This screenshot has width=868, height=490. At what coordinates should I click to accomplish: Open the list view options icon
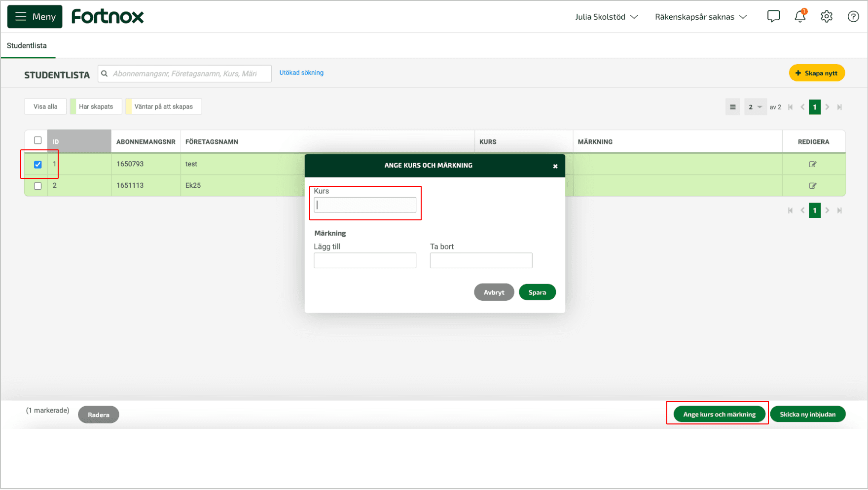pos(733,107)
